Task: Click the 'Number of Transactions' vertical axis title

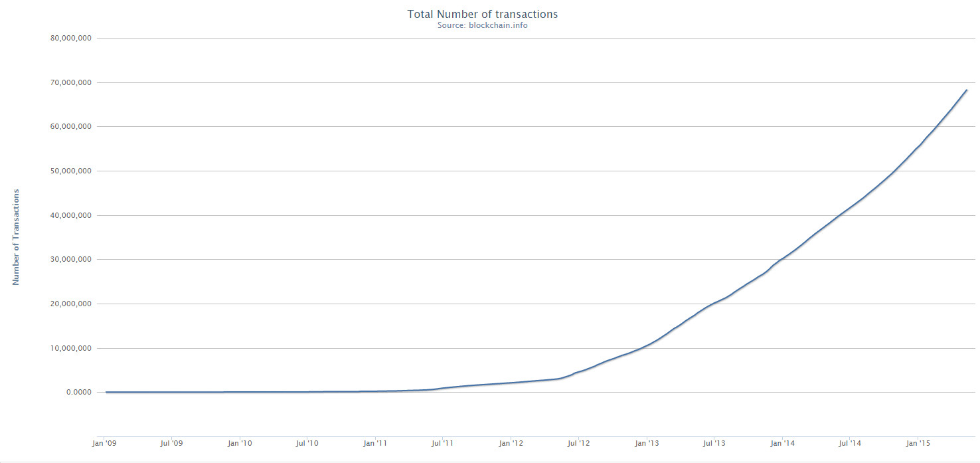Action: click(x=16, y=237)
